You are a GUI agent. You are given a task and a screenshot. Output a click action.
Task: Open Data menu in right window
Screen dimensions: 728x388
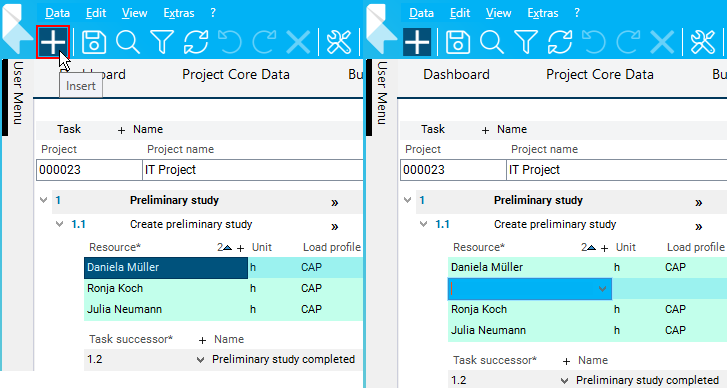click(422, 13)
